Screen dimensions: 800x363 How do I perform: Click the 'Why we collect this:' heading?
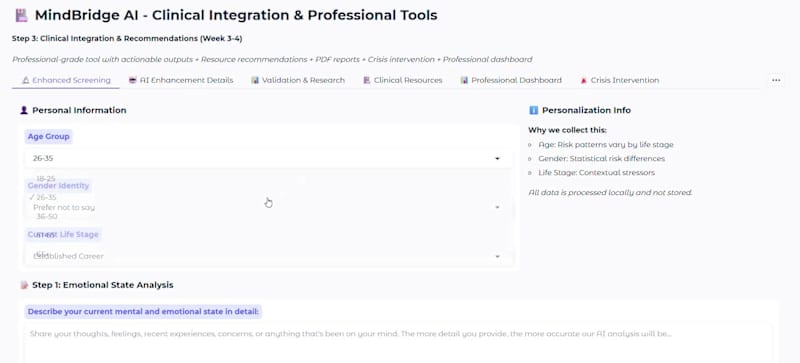tap(567, 130)
